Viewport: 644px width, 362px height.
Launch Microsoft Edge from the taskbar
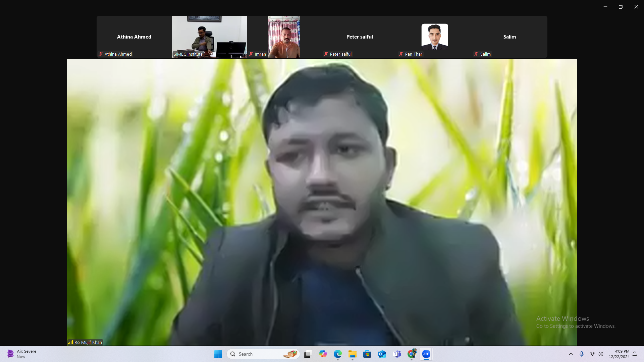[x=338, y=354]
